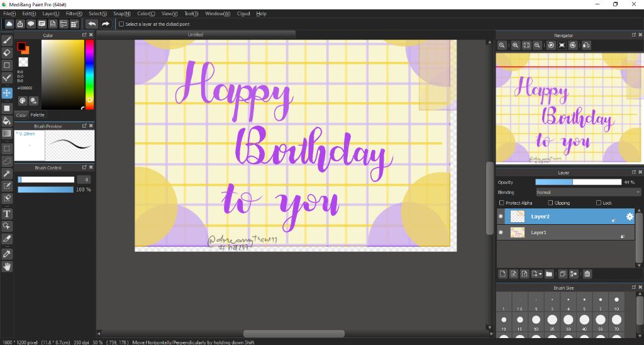Open the Blending mode dropdown
Viewport: 644px width, 345px height.
point(588,192)
